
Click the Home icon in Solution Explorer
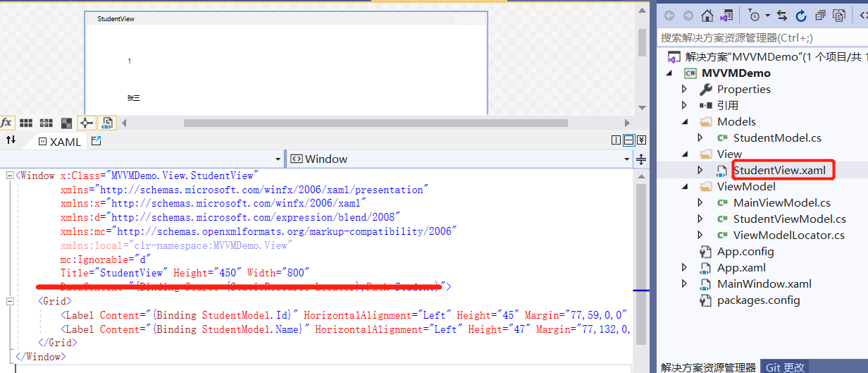pyautogui.click(x=707, y=16)
